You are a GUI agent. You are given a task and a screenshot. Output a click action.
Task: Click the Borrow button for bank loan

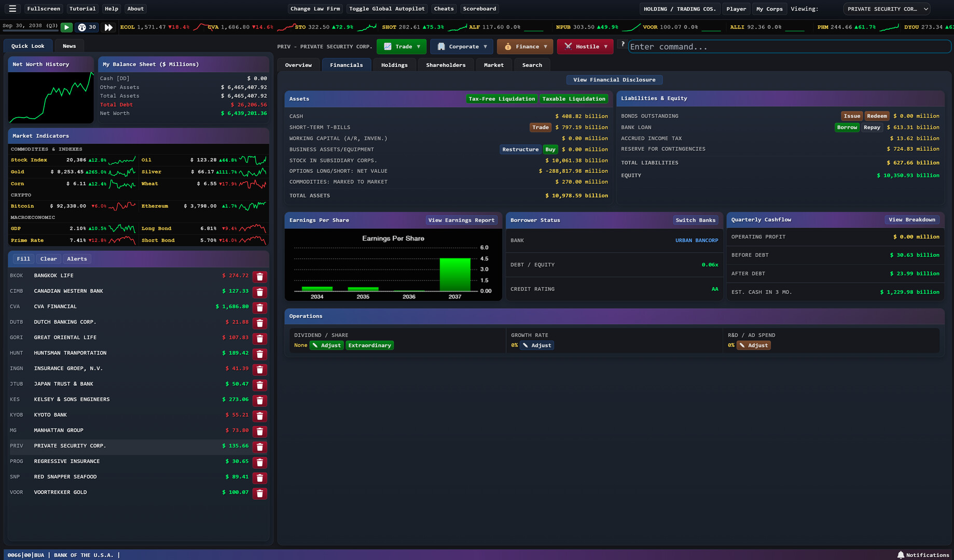click(847, 128)
